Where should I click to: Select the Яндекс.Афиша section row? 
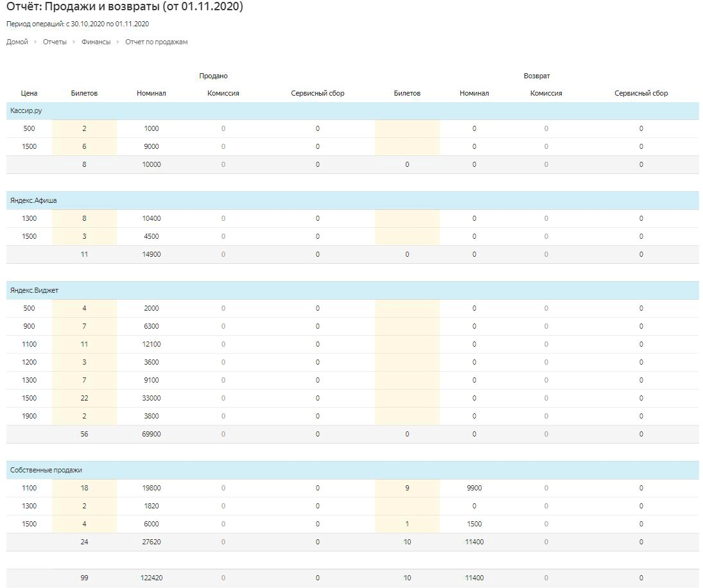point(352,200)
